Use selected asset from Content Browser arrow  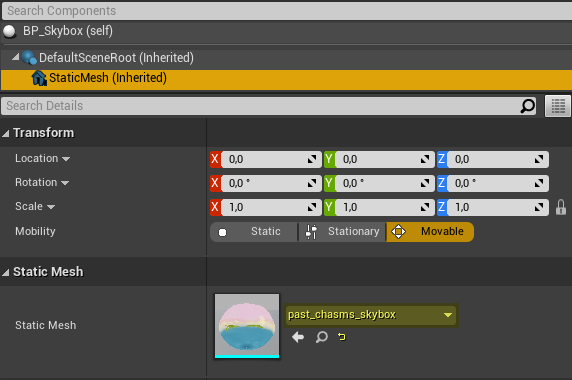(x=298, y=337)
